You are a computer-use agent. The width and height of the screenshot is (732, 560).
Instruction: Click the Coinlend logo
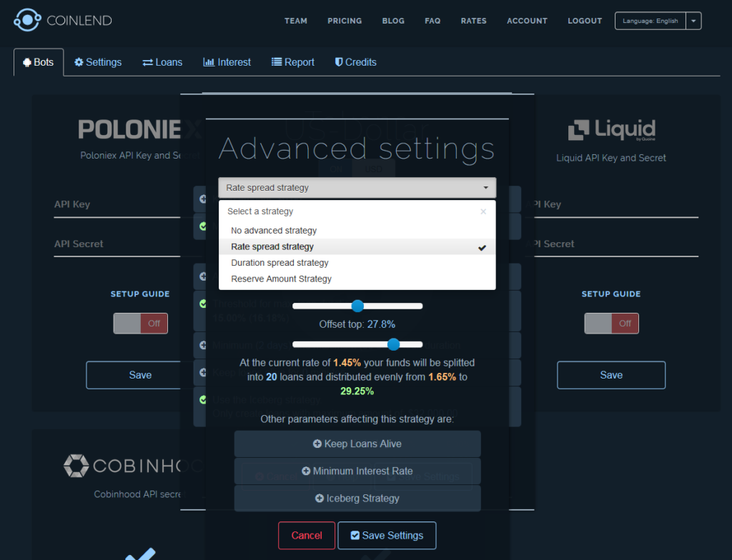(63, 20)
